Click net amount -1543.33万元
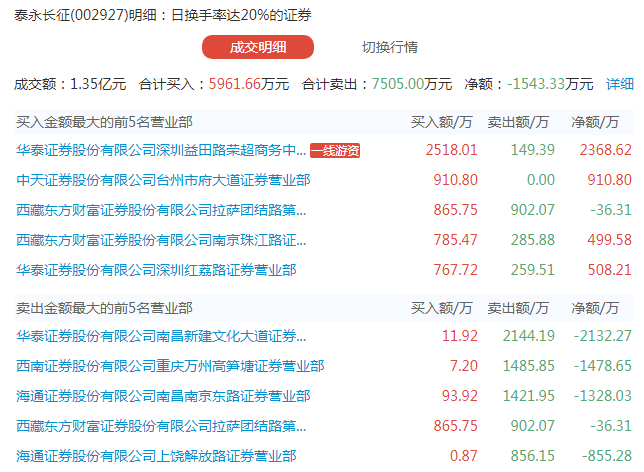This screenshot has width=644, height=472. 550,84
